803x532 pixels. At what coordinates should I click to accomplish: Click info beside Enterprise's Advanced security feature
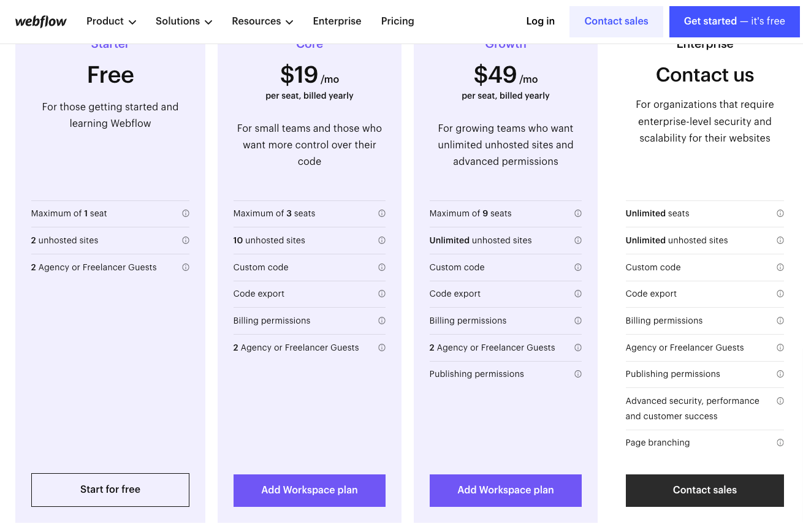click(x=780, y=401)
